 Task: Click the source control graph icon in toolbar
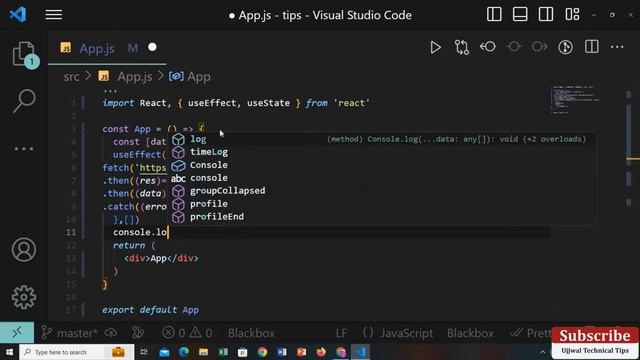click(x=565, y=47)
